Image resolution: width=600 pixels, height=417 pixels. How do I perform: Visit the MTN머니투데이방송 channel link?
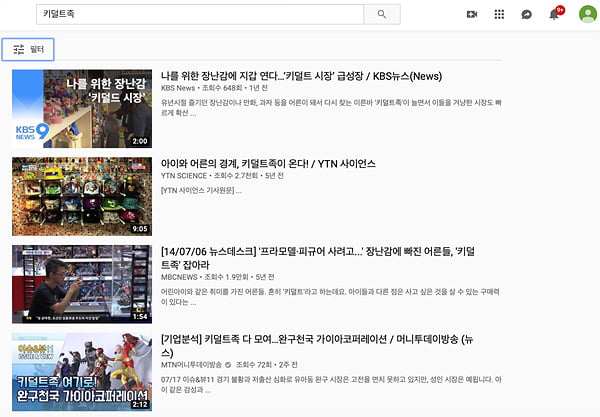[x=191, y=365]
